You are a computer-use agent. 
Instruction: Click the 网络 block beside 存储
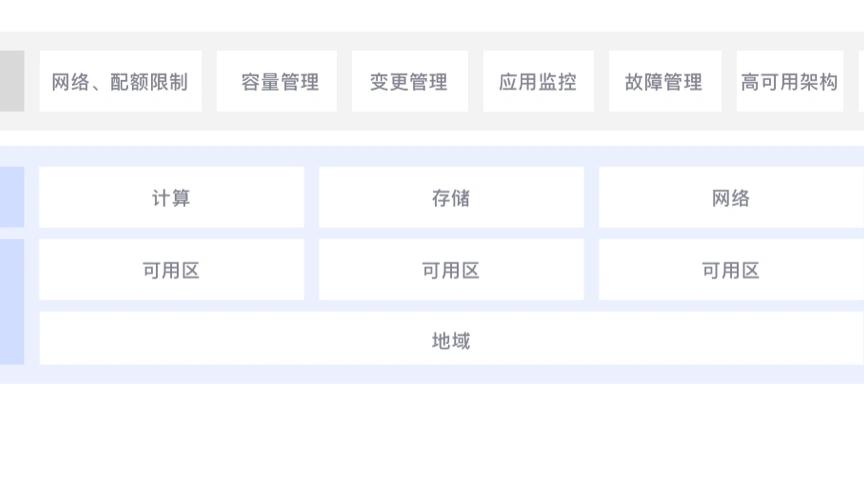(731, 197)
